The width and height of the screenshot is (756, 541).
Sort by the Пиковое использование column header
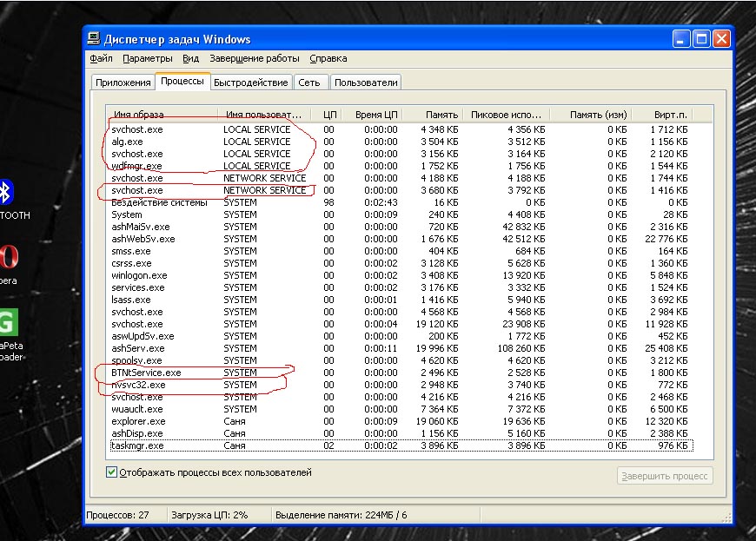click(x=507, y=115)
